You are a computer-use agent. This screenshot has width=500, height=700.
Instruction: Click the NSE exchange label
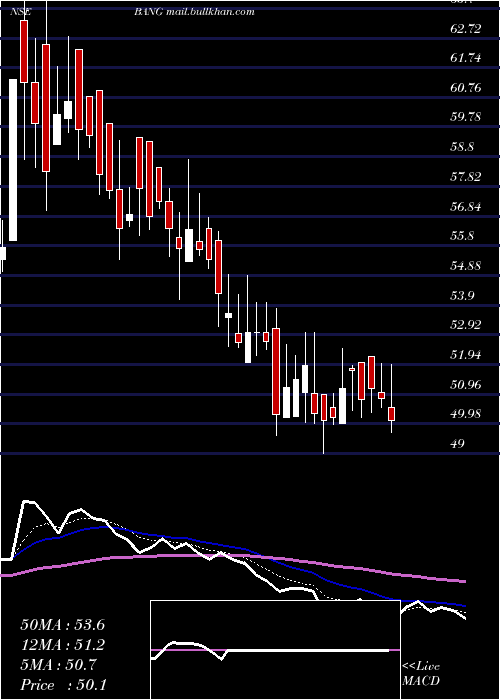(21, 12)
